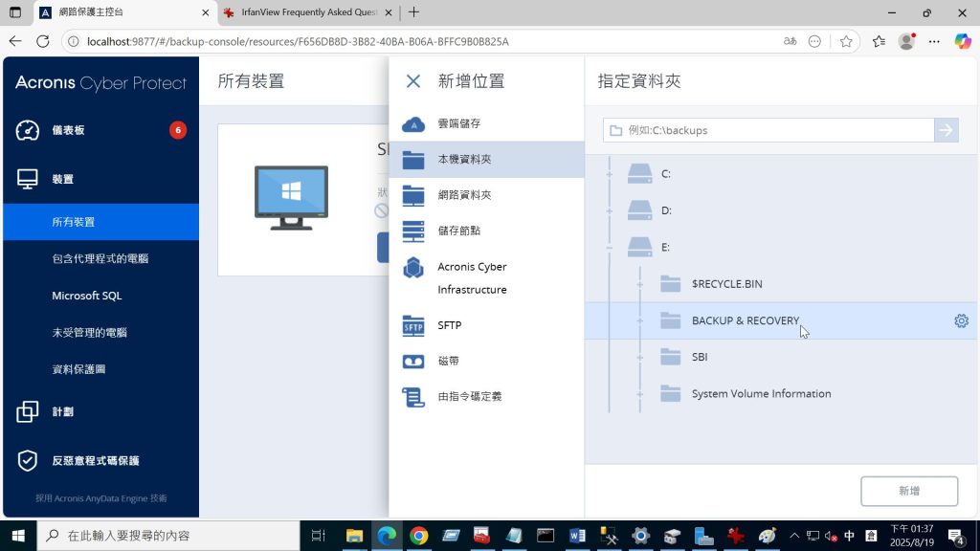Viewport: 980px width, 551px height.
Task: Collapse the E: drive node
Action: (x=609, y=247)
